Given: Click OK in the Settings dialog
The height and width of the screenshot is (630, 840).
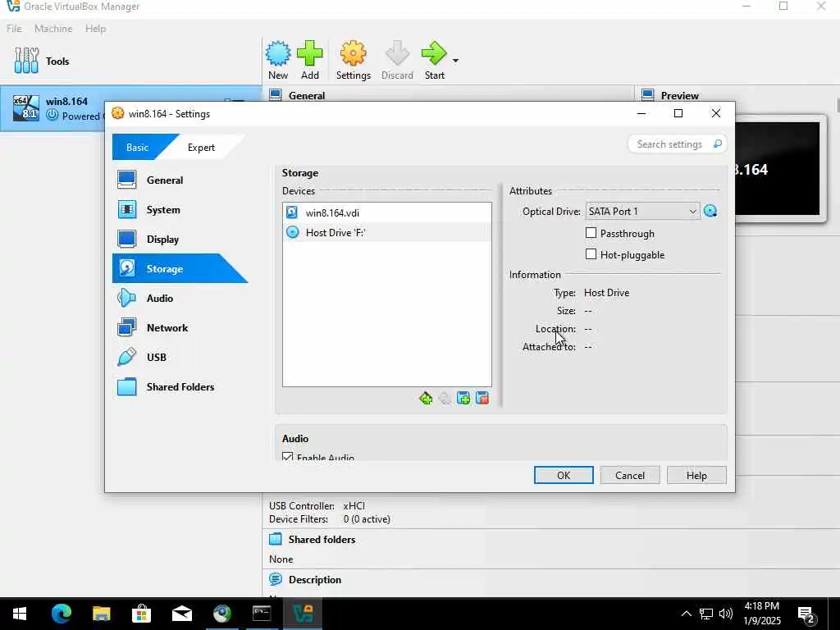Looking at the screenshot, I should click(564, 475).
